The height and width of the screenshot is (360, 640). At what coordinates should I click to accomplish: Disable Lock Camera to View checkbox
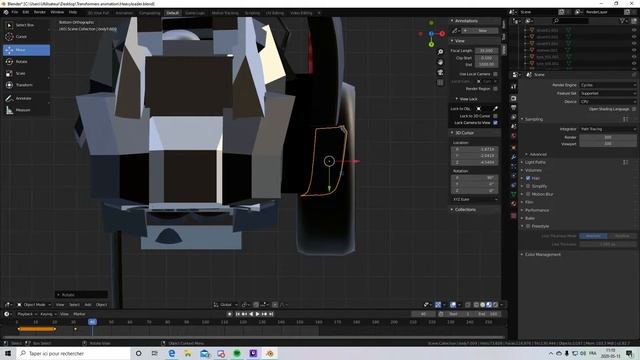coord(495,122)
